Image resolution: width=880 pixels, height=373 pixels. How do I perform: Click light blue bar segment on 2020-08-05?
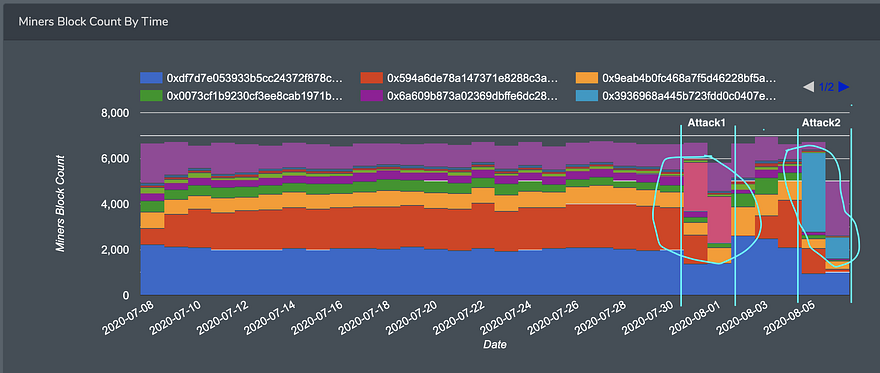pos(813,192)
